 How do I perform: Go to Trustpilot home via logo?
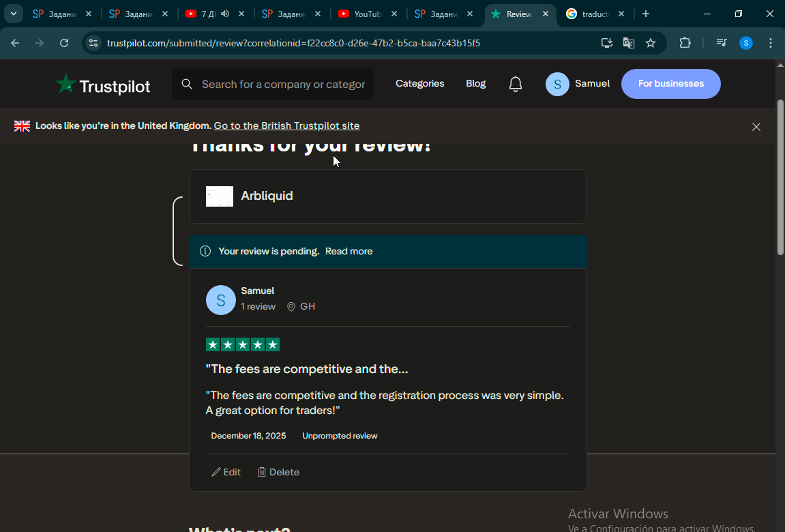tap(102, 84)
